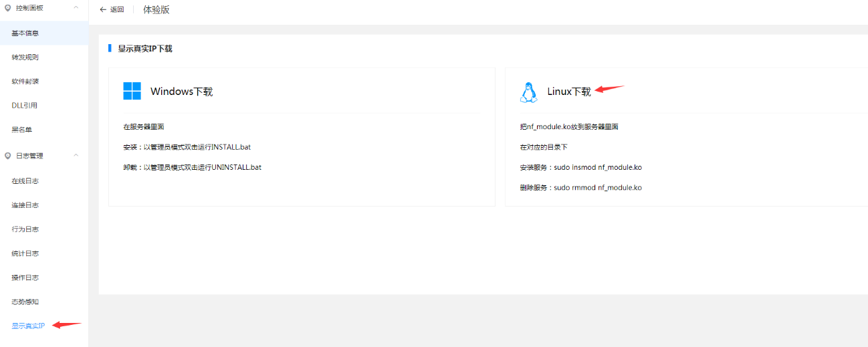Click the 日志管理 section header text

tap(29, 156)
